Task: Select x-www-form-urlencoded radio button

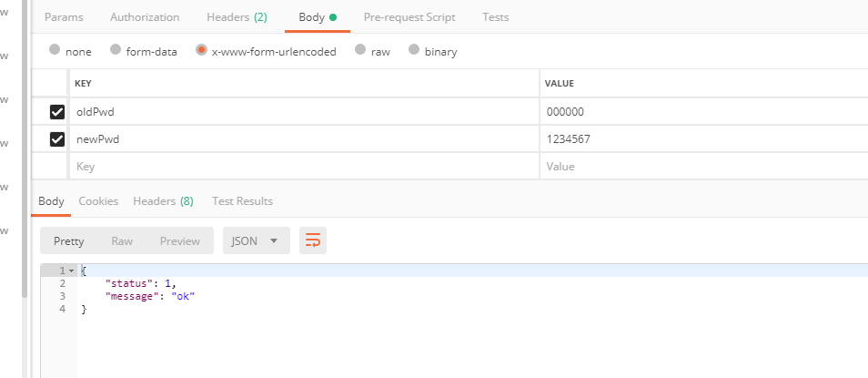Action: coord(201,51)
